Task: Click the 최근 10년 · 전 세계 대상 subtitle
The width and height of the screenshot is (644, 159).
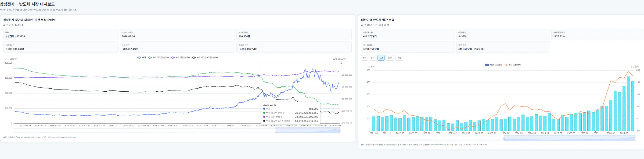Action: point(375,25)
